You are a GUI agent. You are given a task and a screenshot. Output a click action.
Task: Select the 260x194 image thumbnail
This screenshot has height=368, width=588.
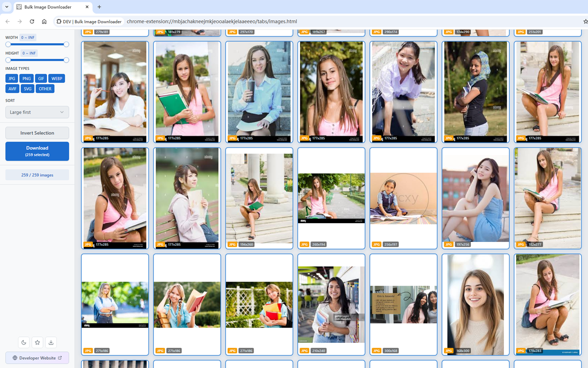tap(331, 198)
